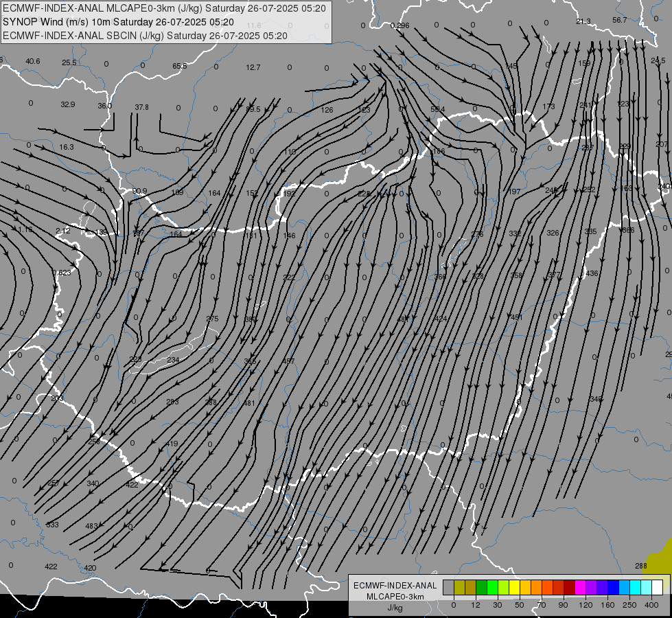Click the legend label ECMWF-INDEX-ANAL
Screen dimensions: 672x618
(x=395, y=586)
